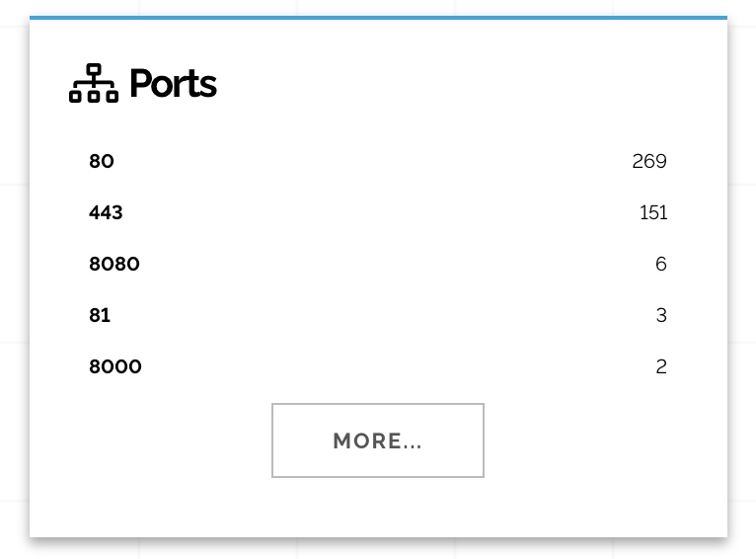Click the network hierarchy icon beside Ports
Screen dimensions: 756x559
(x=94, y=84)
